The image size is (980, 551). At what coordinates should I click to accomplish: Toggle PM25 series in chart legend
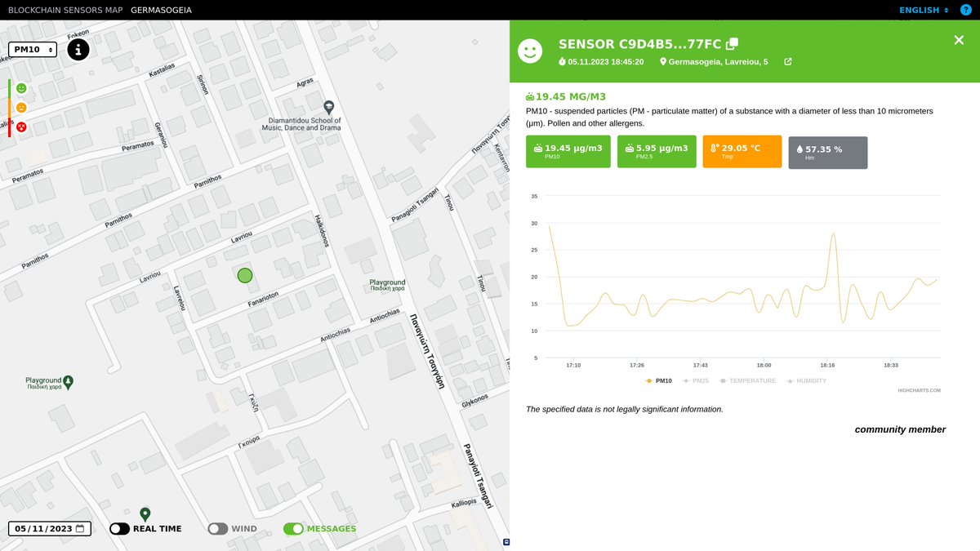[695, 381]
